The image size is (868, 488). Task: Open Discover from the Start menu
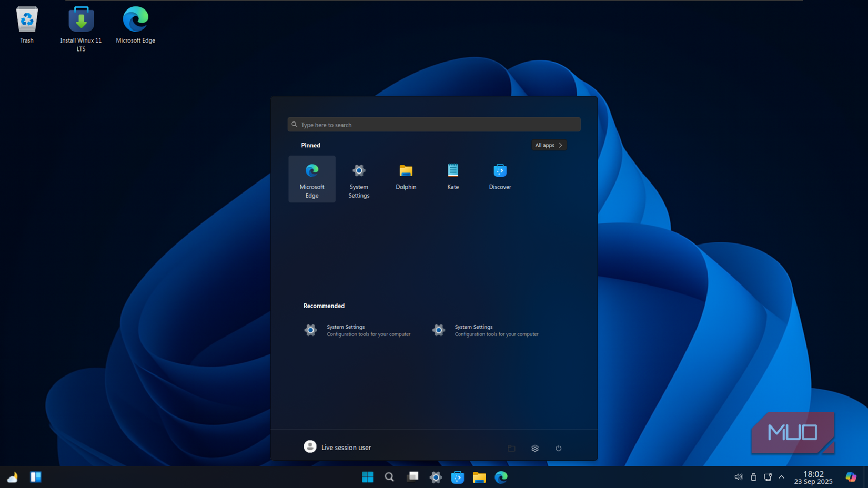pos(499,176)
